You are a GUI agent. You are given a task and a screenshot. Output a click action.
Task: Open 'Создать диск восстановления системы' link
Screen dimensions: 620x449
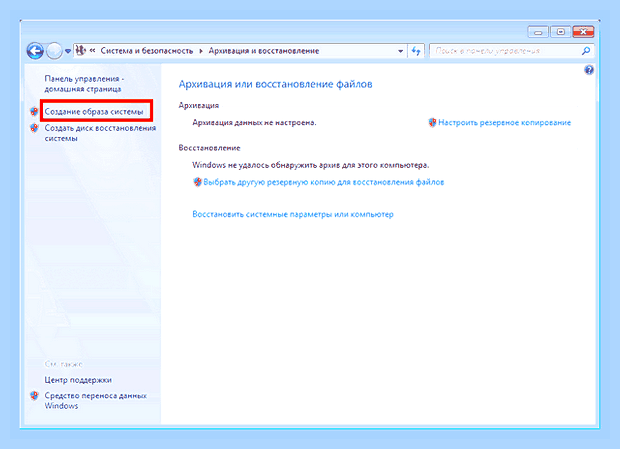click(100, 133)
